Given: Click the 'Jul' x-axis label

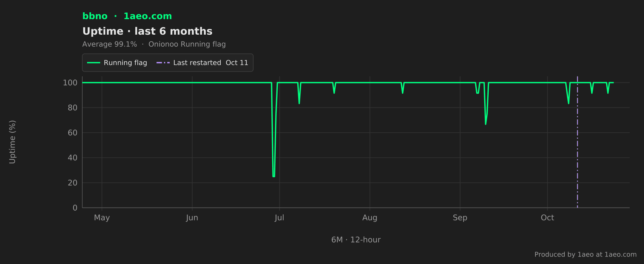Looking at the screenshot, I should click(x=279, y=218).
